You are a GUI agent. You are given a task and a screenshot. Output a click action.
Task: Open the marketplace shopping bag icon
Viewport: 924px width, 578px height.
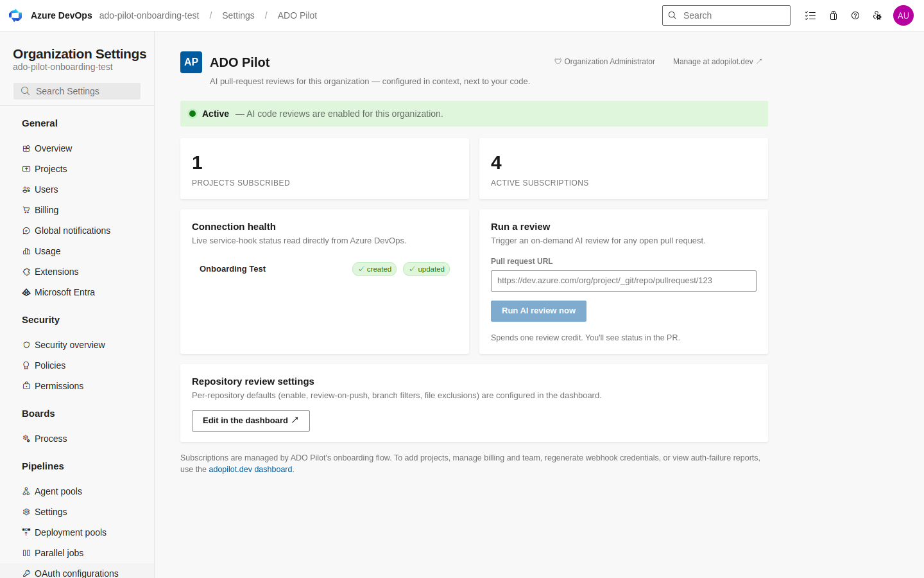click(x=834, y=15)
